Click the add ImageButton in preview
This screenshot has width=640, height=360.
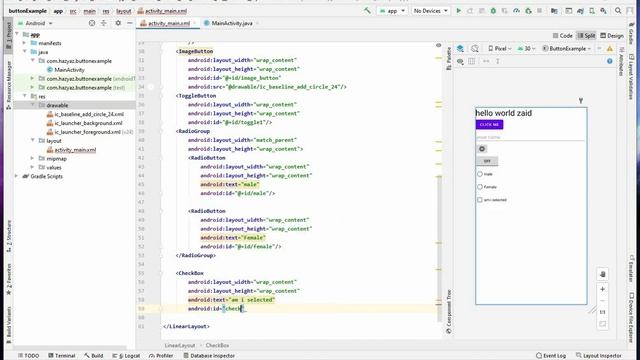click(x=482, y=149)
